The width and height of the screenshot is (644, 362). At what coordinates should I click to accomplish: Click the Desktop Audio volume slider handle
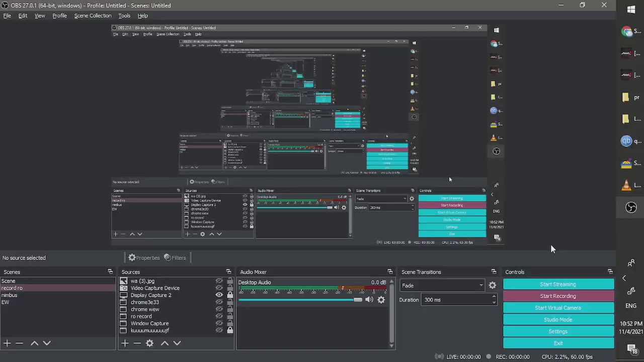click(358, 300)
